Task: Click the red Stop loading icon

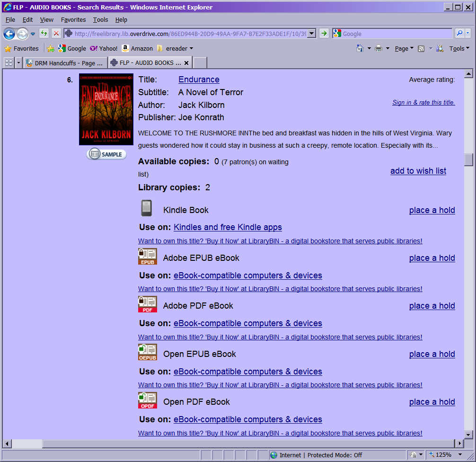Action: 56,33
